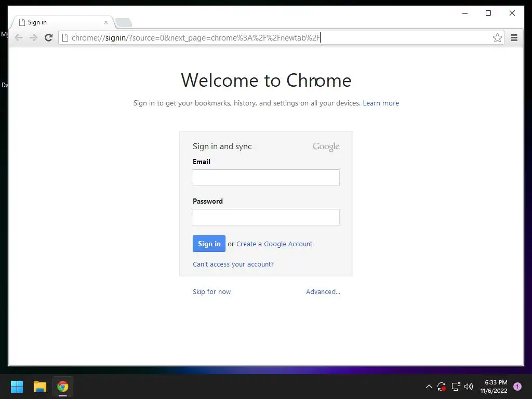Maximize the Chrome window
Screen dimensions: 532x399
click(x=488, y=13)
